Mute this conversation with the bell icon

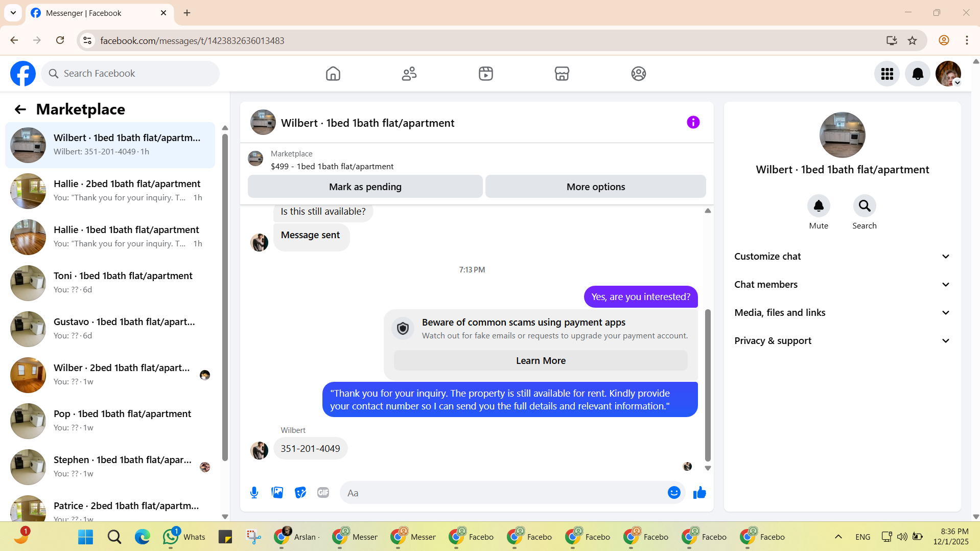(x=819, y=206)
